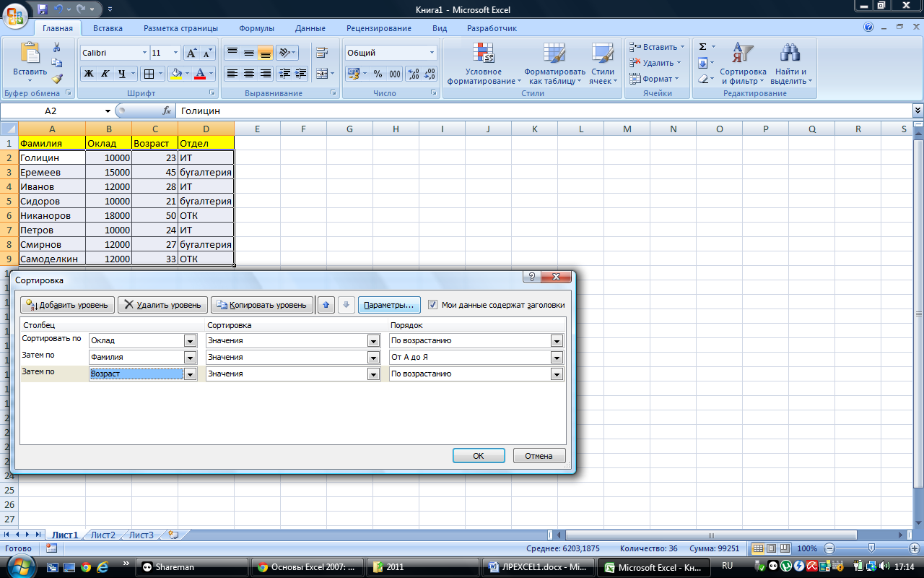This screenshot has height=578, width=924.
Task: Decrease font size with small A icon
Action: pyautogui.click(x=208, y=53)
